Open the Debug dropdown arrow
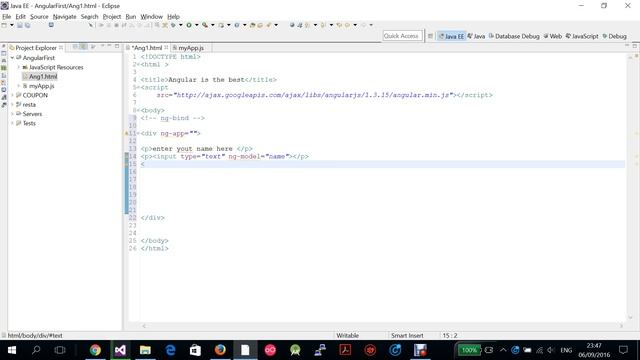This screenshot has width=640, height=360. click(x=180, y=25)
